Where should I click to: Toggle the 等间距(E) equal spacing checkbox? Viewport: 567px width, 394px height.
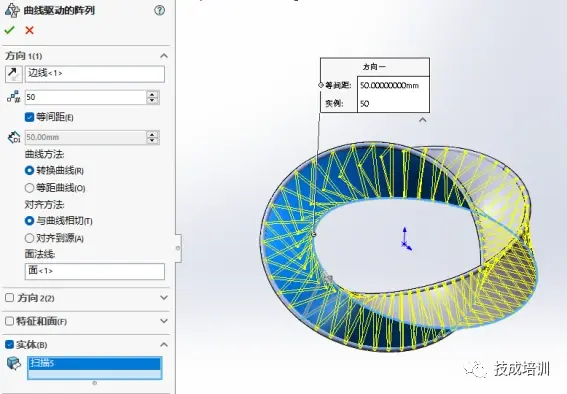[30, 117]
